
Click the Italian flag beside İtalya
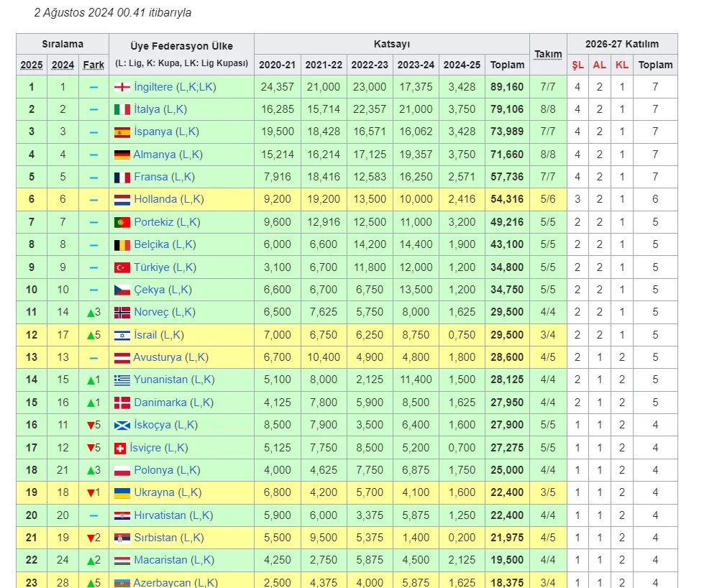(x=122, y=109)
